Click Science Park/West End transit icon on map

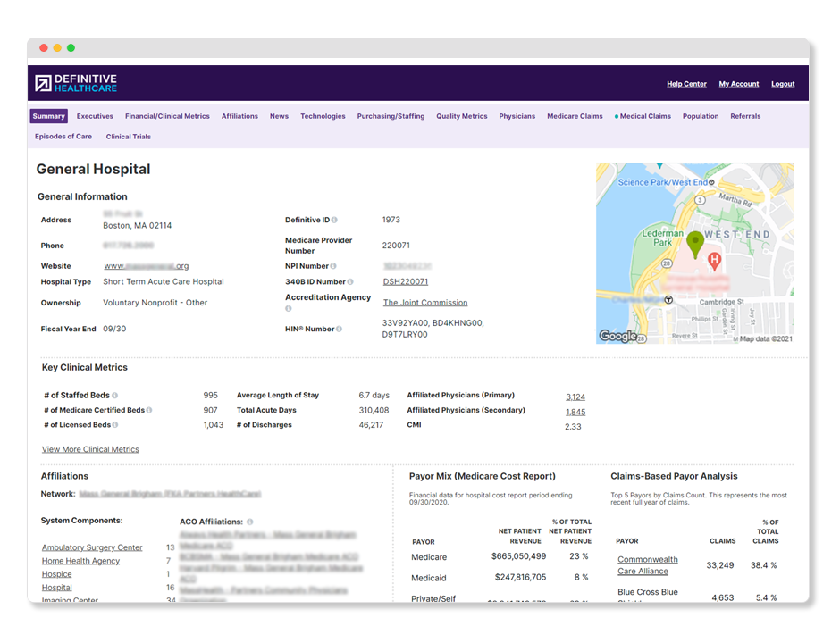click(711, 182)
